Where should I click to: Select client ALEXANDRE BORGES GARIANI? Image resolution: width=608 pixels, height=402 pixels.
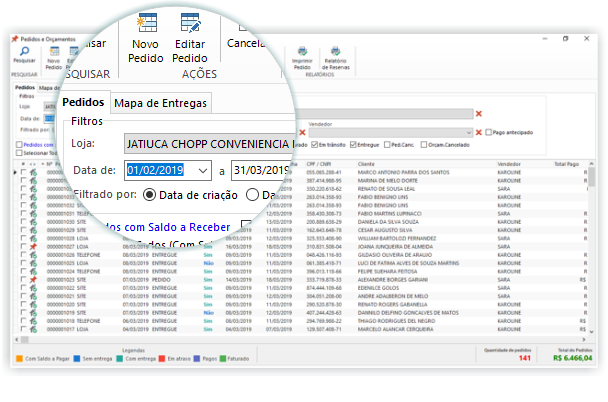392,280
